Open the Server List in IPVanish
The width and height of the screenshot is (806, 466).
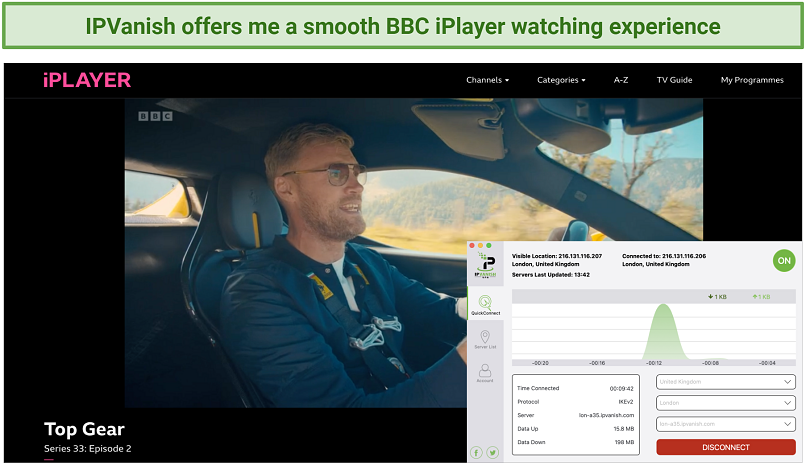[485, 340]
